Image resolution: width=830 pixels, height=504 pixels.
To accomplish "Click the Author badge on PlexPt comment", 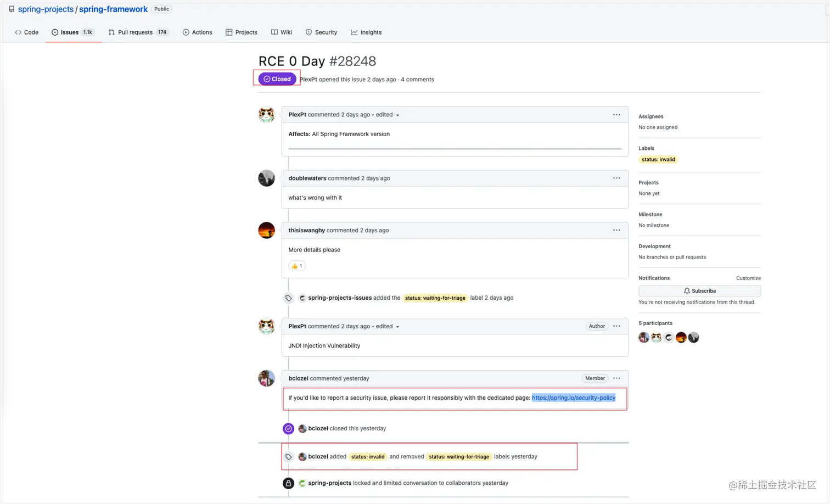I will click(x=597, y=326).
